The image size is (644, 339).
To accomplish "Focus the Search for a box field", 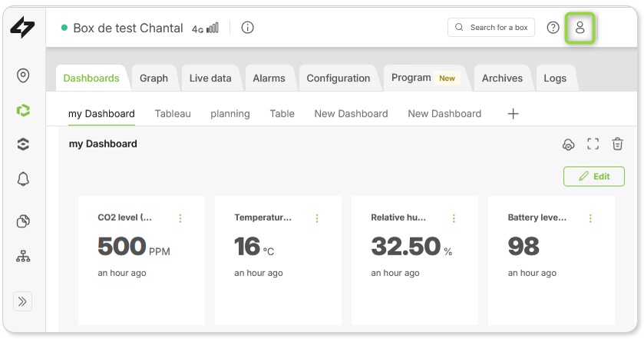I will pos(491,28).
